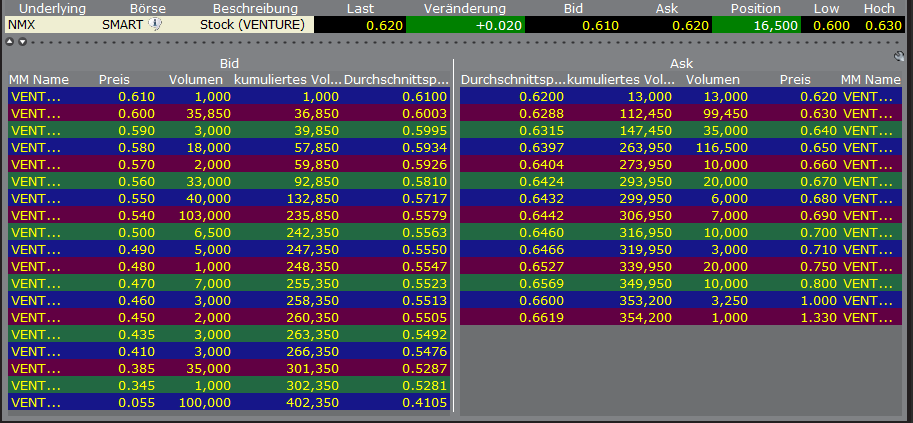Click ask cumulative volume 273,950
Screen dimensions: 913x423
[x=647, y=165]
